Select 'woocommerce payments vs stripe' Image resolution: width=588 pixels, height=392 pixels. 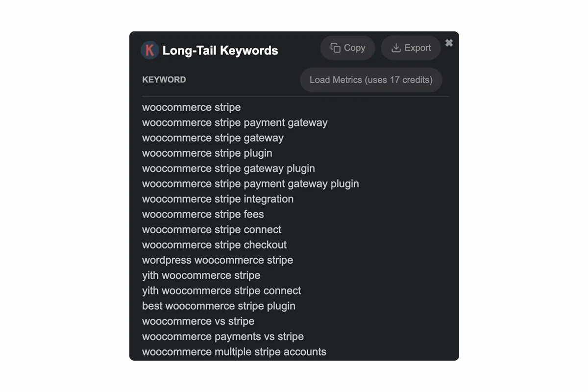coord(222,337)
